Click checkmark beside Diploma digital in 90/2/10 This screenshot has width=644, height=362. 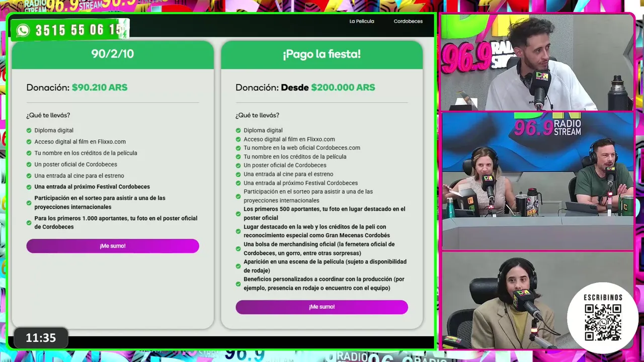[29, 130]
